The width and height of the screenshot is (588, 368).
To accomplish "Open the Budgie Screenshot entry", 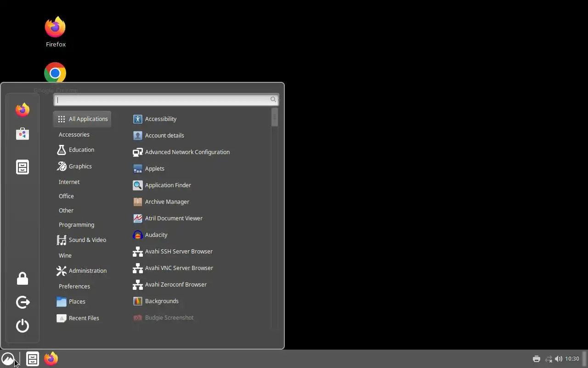I will pos(164,317).
